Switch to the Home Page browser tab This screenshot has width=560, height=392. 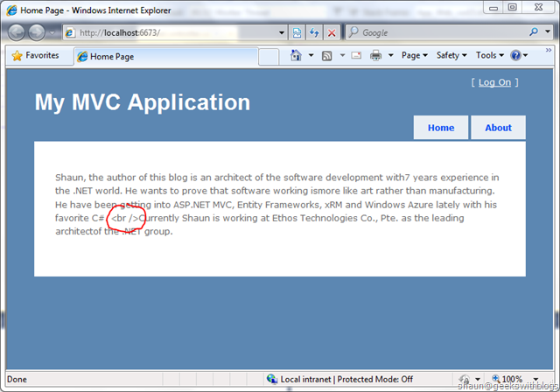point(112,56)
